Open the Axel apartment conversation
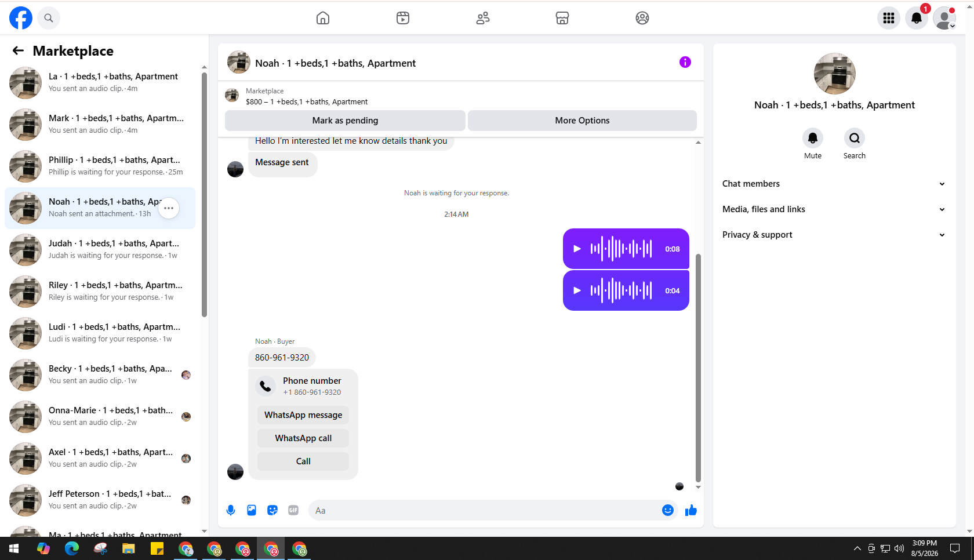The image size is (974, 560). point(100,459)
